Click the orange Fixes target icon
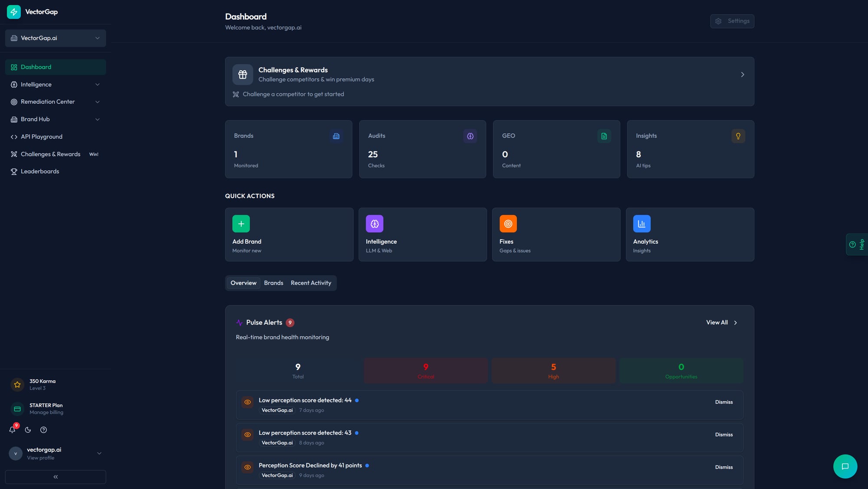The image size is (868, 489). point(508,224)
